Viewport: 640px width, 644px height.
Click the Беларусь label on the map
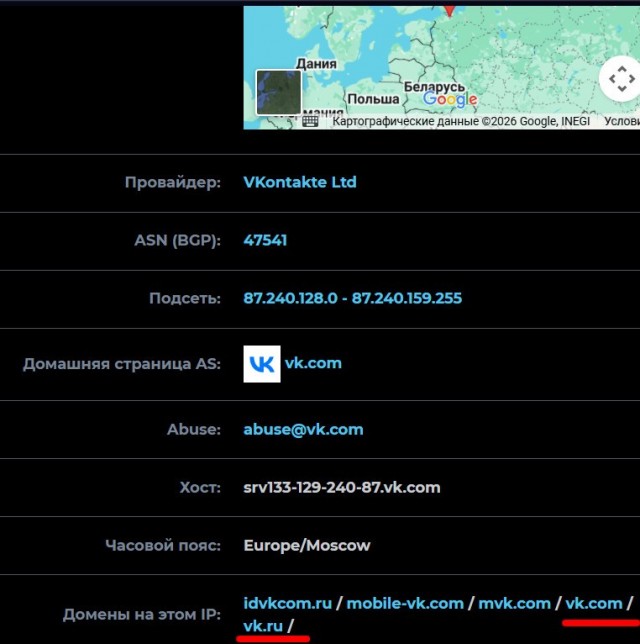pos(434,87)
